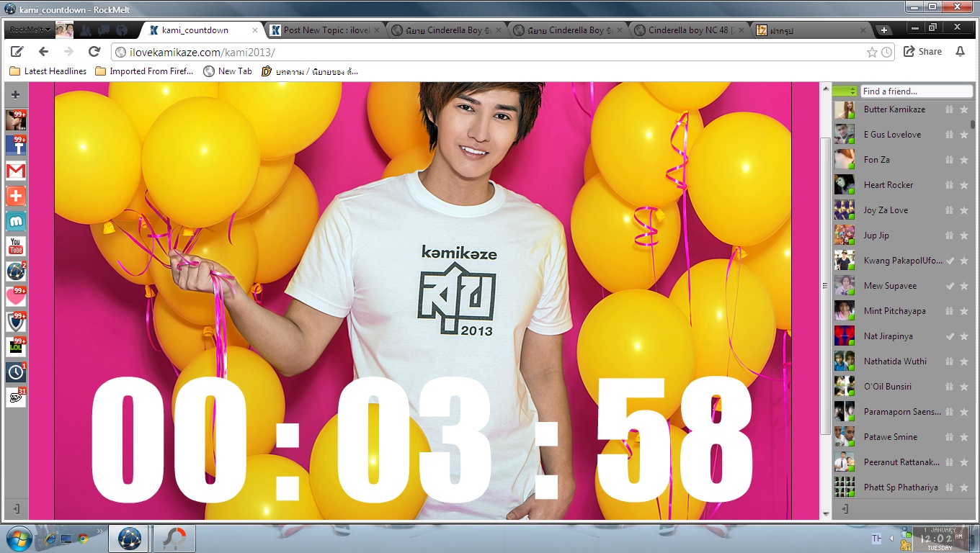Open the Latest Headlines bookmark folder
This screenshot has height=553, width=980.
(x=48, y=71)
